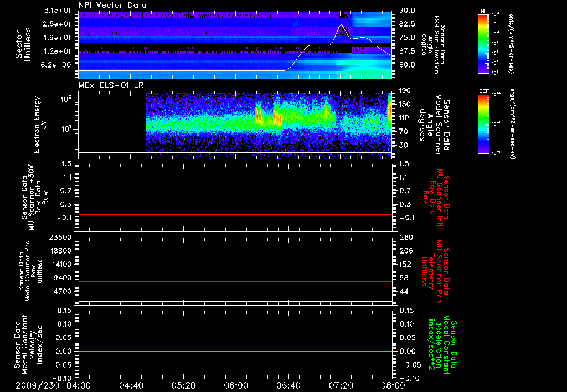Viewport: 567px width, 392px height.
Task: Click the ESH Sun Elevation Angle axis label
Action: (x=433, y=45)
